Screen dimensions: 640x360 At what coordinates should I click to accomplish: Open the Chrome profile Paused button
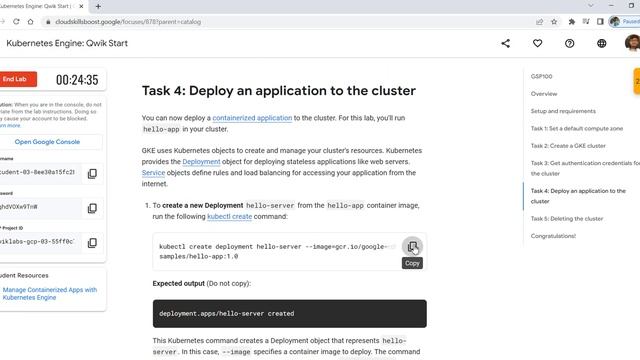click(x=624, y=22)
